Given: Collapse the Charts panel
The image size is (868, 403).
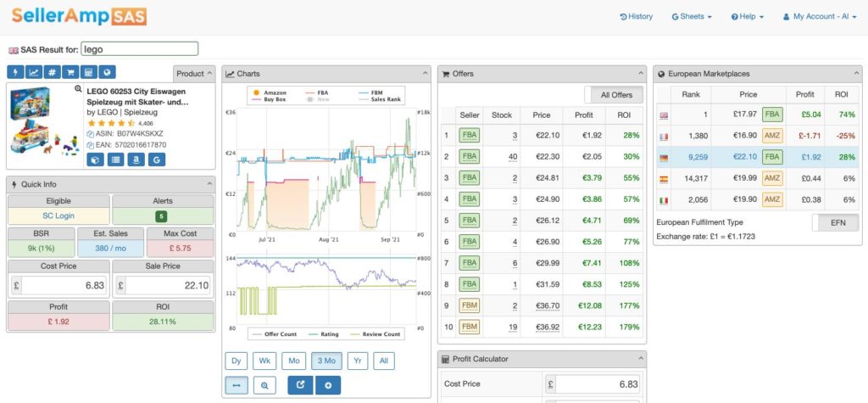Looking at the screenshot, I should (426, 73).
